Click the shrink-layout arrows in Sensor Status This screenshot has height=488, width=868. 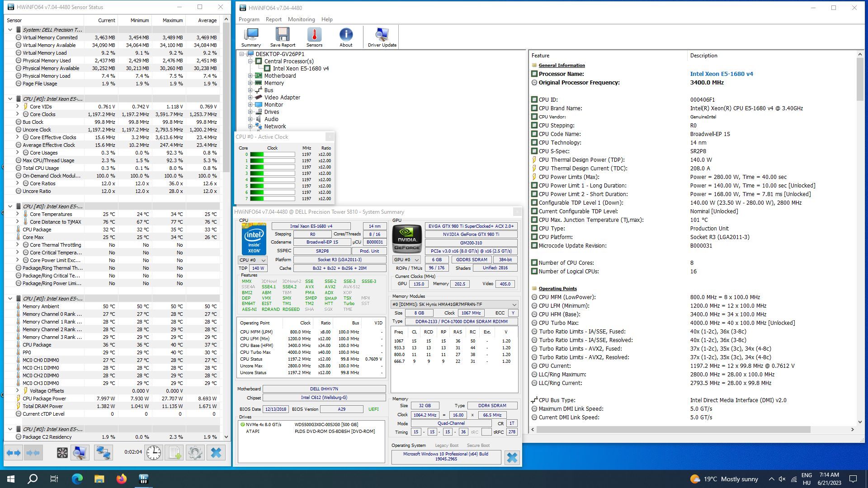tap(33, 453)
